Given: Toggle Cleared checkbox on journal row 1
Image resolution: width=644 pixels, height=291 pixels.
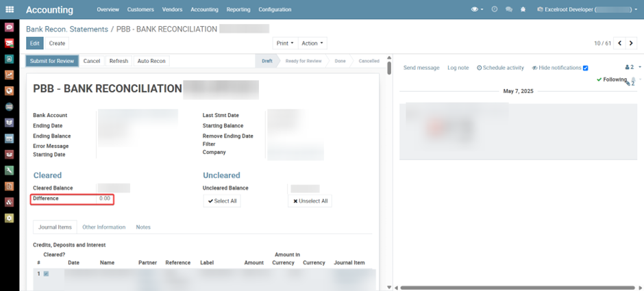Looking at the screenshot, I should [46, 274].
